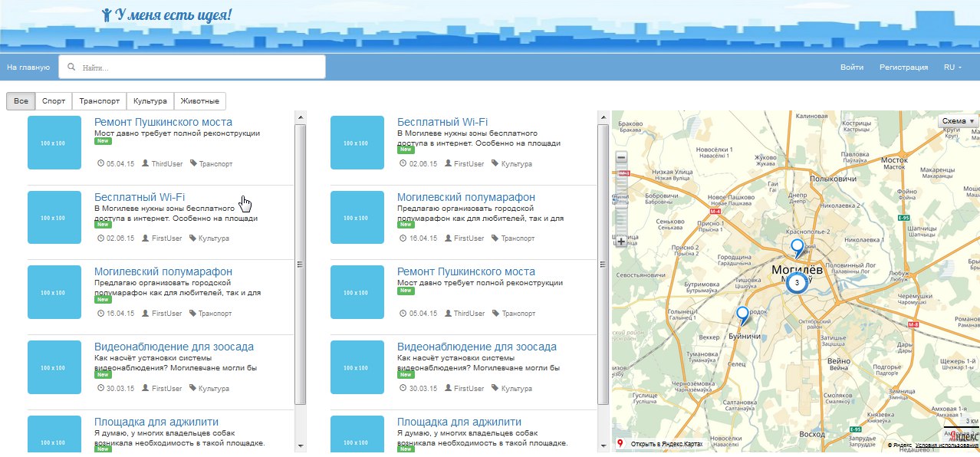Image resolution: width=980 pixels, height=457 pixels.
Task: Click up arrow of right list scrollbar
Action: tap(603, 117)
